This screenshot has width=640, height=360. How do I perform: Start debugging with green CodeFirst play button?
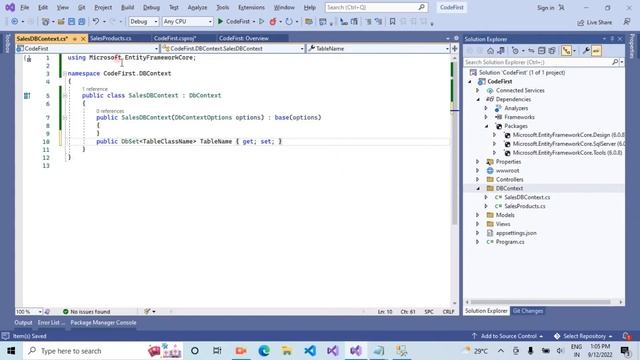[234, 21]
